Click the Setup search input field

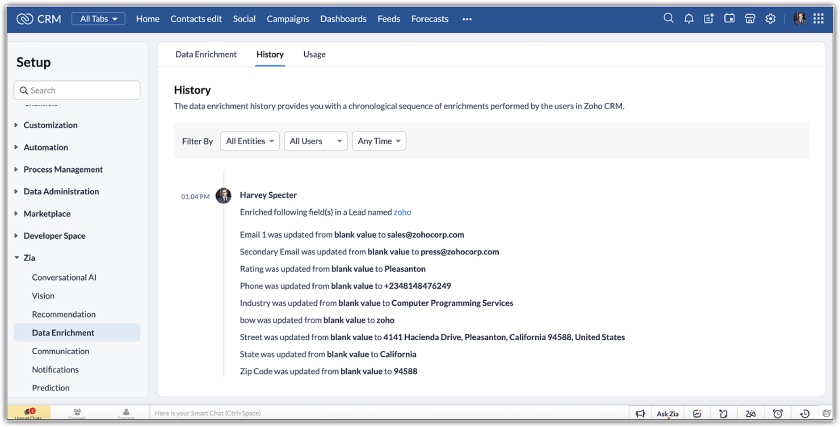(77, 90)
